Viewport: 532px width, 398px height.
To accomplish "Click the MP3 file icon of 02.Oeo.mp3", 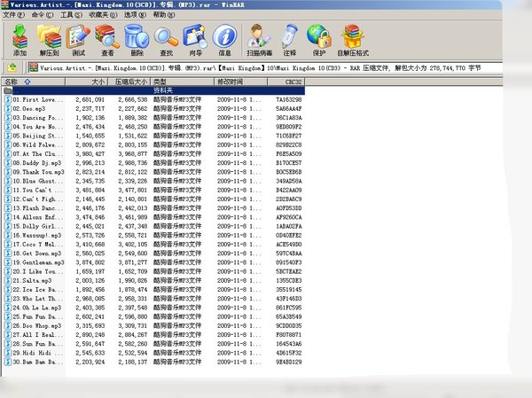I will coord(8,108).
